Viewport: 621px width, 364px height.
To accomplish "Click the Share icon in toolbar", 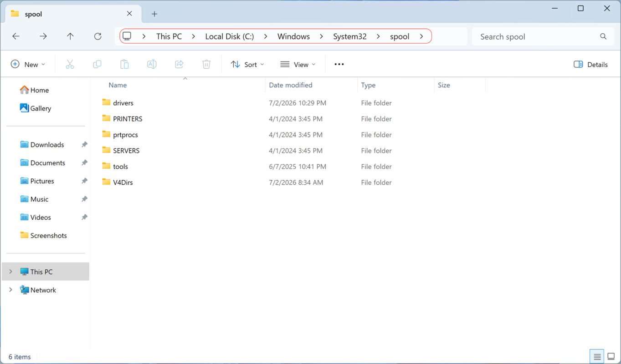I will click(179, 65).
